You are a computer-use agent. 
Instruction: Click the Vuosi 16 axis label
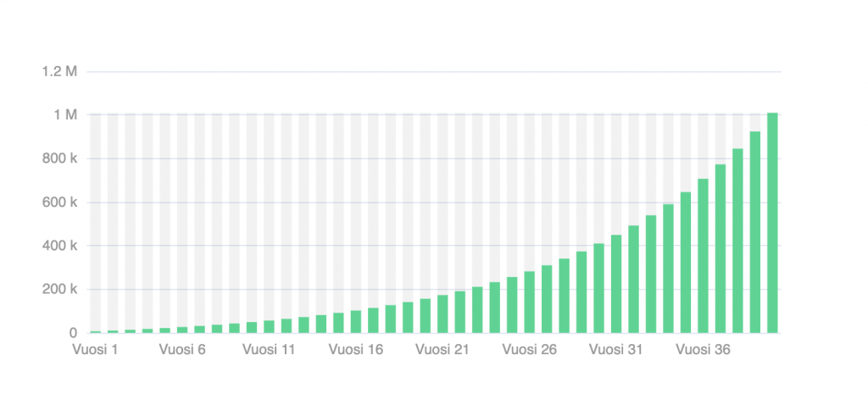pyautogui.click(x=356, y=350)
